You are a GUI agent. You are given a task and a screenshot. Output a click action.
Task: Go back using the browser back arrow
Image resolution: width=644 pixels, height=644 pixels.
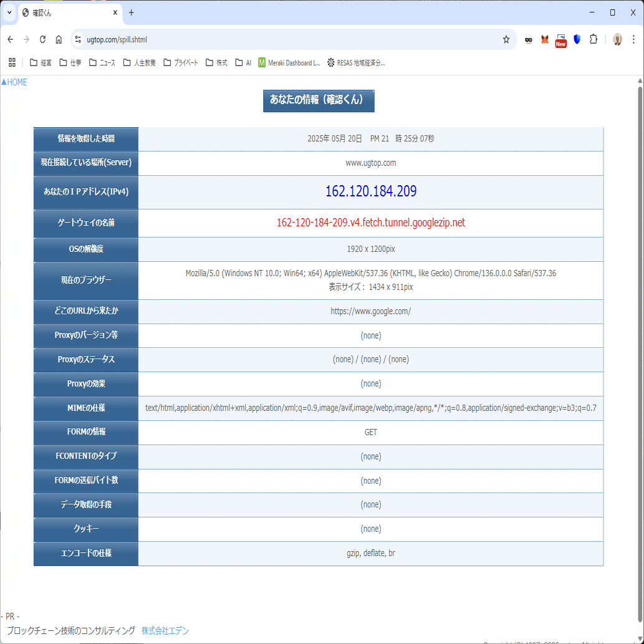[x=10, y=39]
